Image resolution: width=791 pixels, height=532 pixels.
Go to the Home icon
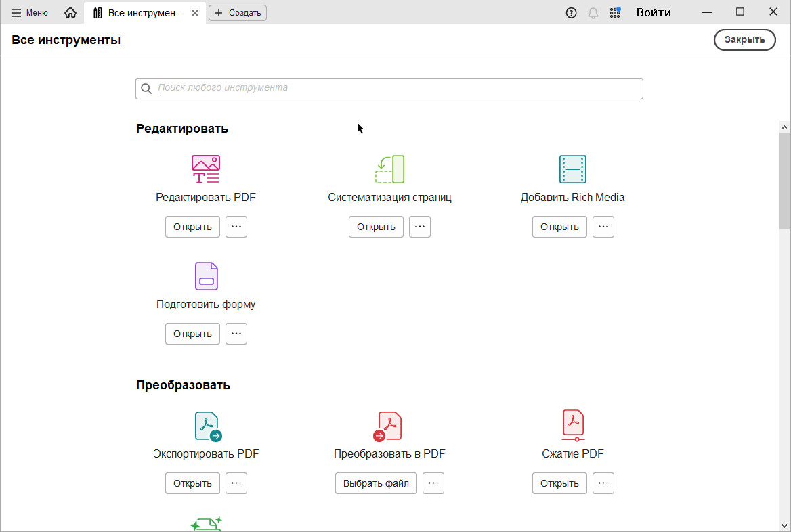70,13
